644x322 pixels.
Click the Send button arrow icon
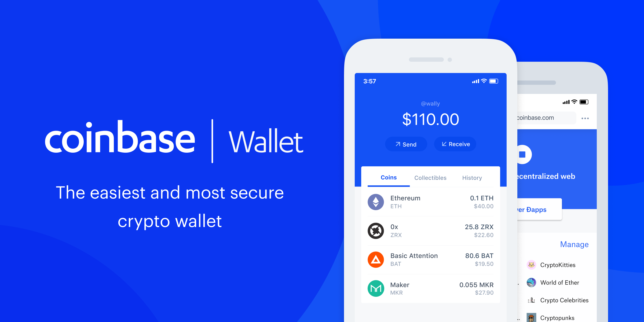click(393, 144)
